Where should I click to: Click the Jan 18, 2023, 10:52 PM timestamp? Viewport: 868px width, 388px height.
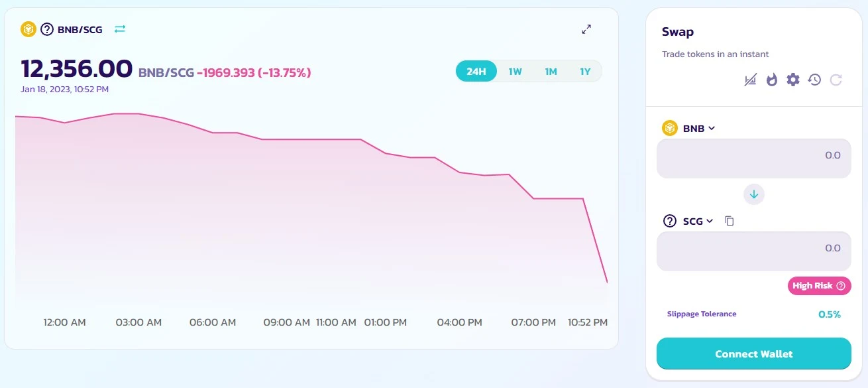65,89
